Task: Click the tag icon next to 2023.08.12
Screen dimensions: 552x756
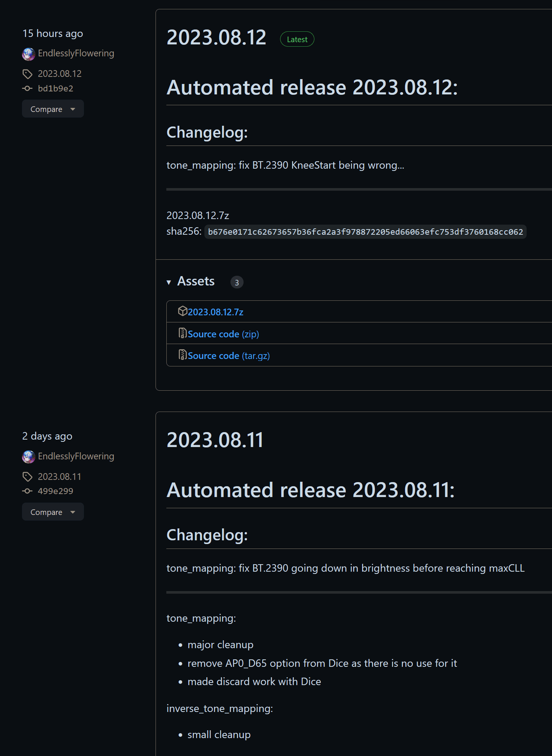Action: (27, 74)
